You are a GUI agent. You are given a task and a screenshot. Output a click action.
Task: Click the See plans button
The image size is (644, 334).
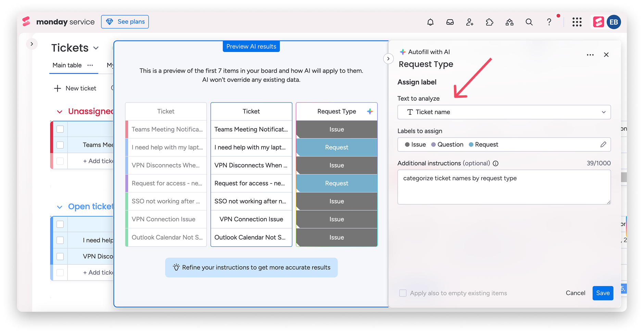pyautogui.click(x=125, y=22)
